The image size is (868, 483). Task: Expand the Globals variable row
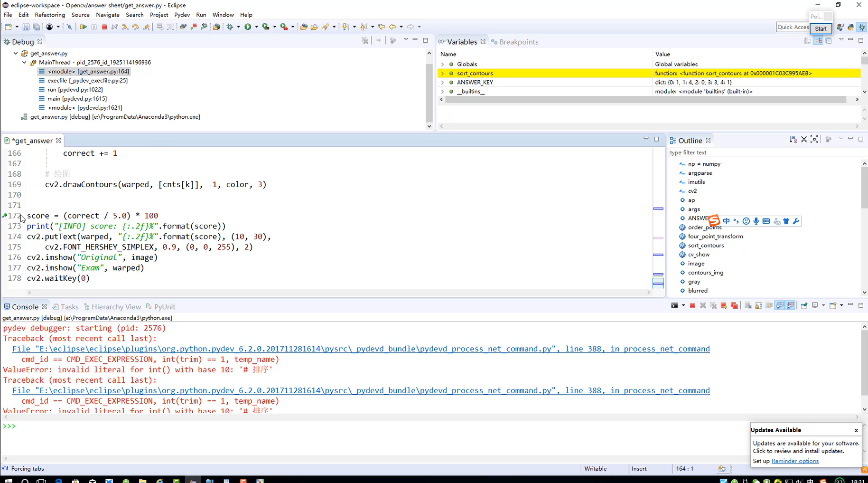tap(442, 64)
